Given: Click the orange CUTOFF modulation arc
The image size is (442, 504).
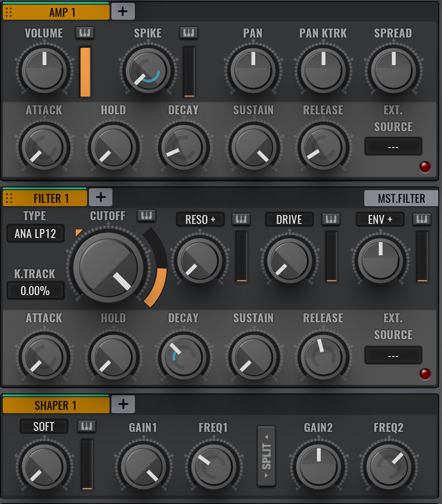Looking at the screenshot, I should [x=157, y=288].
